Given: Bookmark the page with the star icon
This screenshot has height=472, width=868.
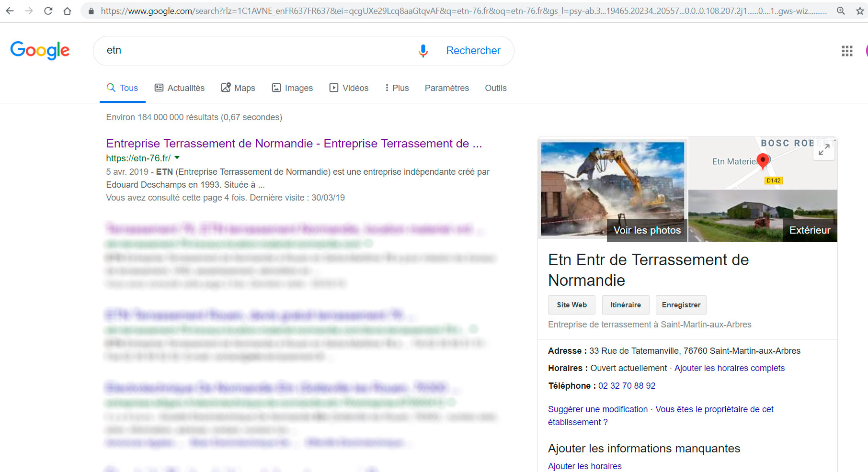Looking at the screenshot, I should pos(860,11).
